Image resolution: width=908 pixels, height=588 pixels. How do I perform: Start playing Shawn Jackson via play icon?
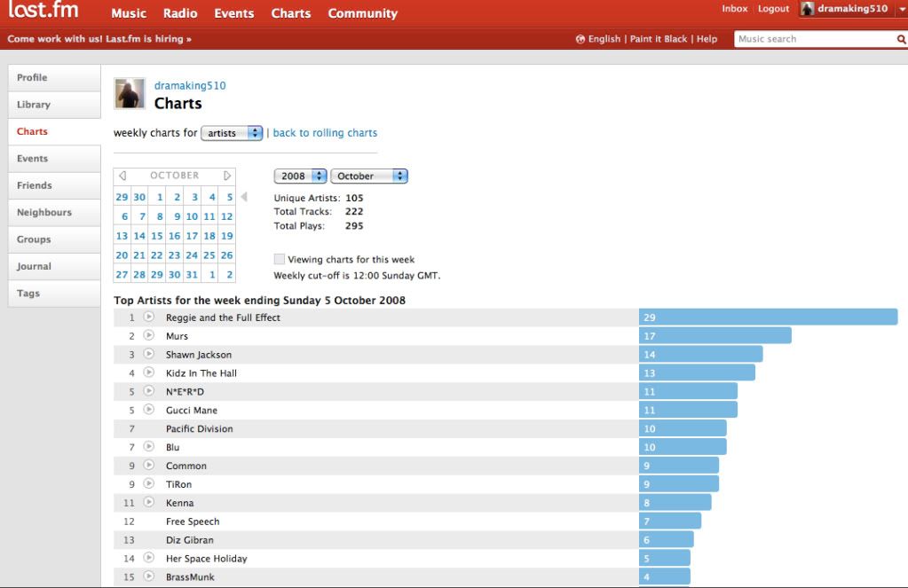149,354
